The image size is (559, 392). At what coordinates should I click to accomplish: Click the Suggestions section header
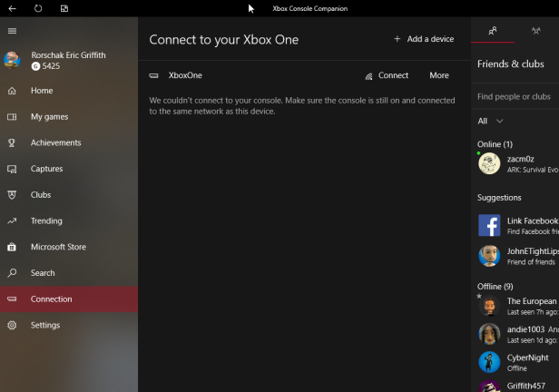pos(499,198)
